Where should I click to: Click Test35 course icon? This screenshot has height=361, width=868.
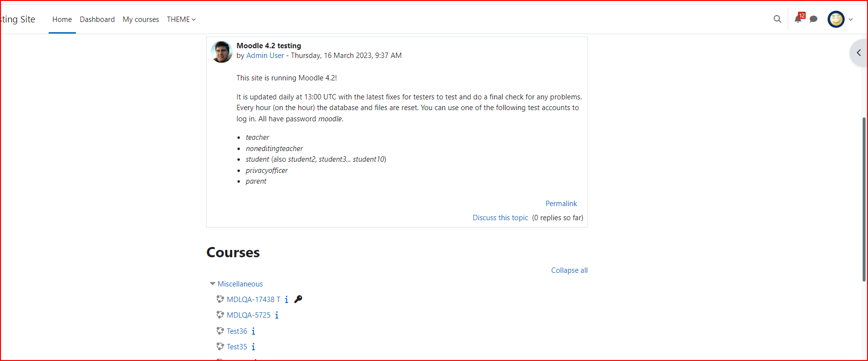[220, 346]
